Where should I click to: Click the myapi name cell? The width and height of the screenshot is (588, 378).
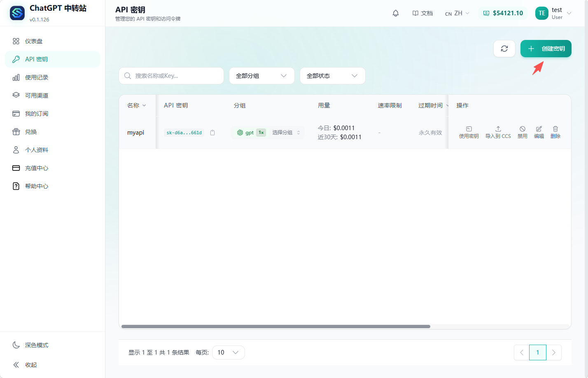pos(136,133)
